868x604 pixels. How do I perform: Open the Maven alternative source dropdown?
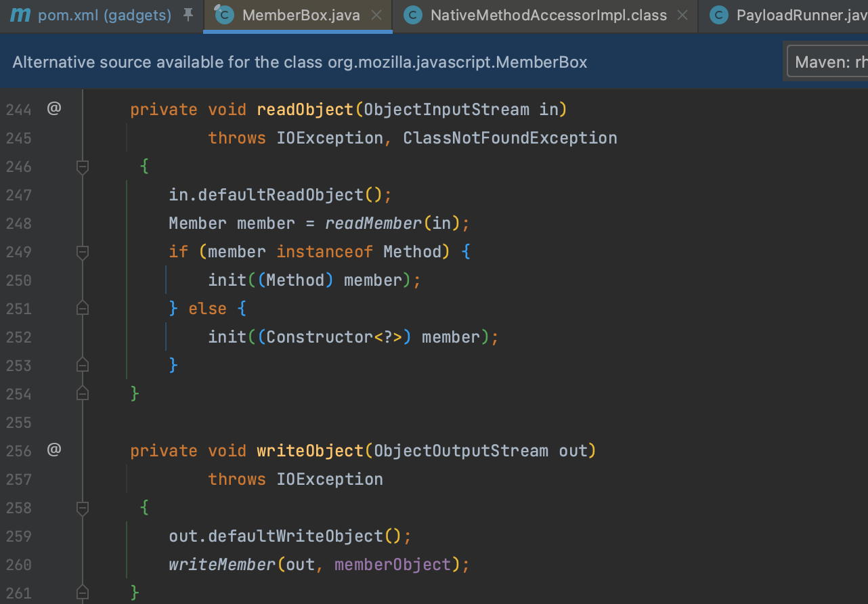(827, 62)
